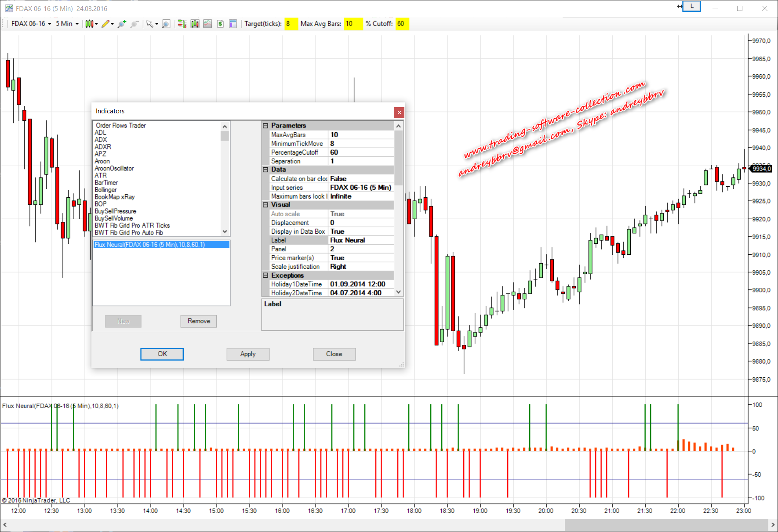Open the FDAX 06-16 instrument dropdown
Screen dimensions: 778x532
(31, 24)
